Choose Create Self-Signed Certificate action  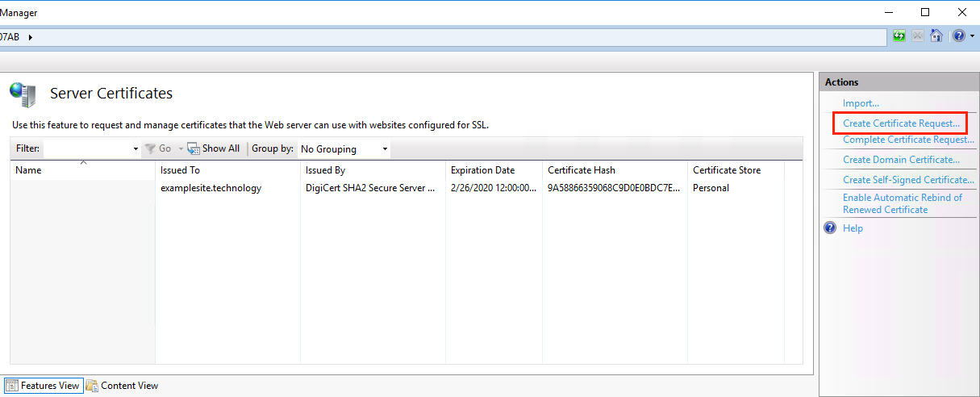tap(908, 180)
